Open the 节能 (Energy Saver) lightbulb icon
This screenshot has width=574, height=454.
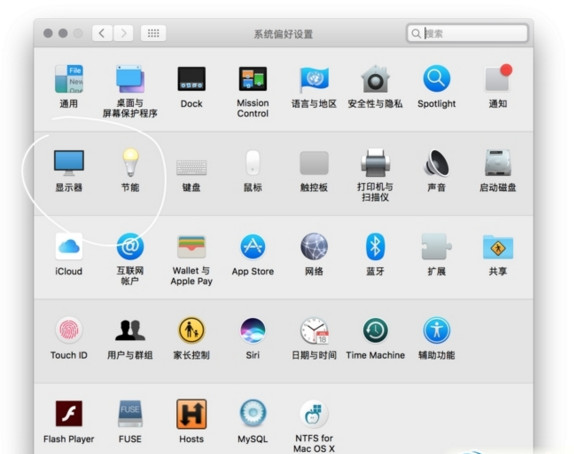(130, 162)
